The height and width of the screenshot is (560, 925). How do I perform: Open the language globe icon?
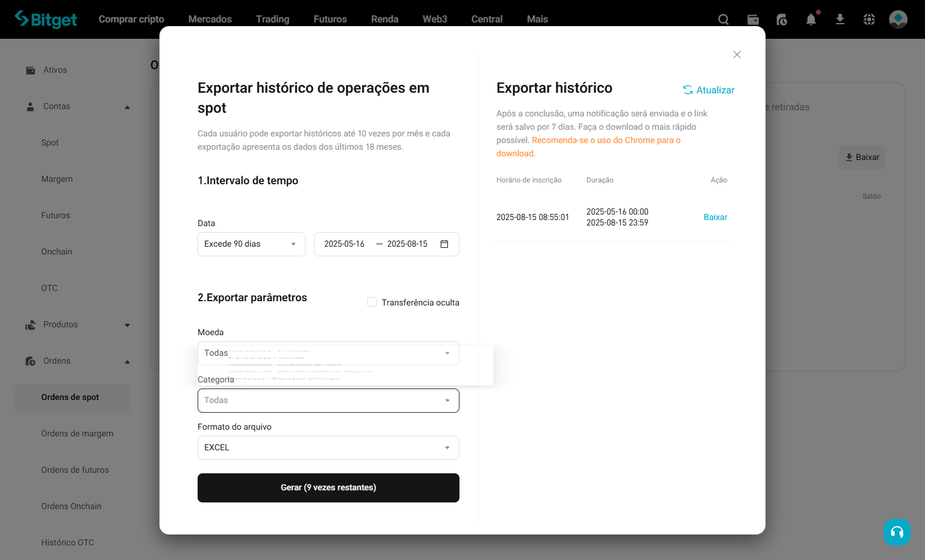coord(869,19)
